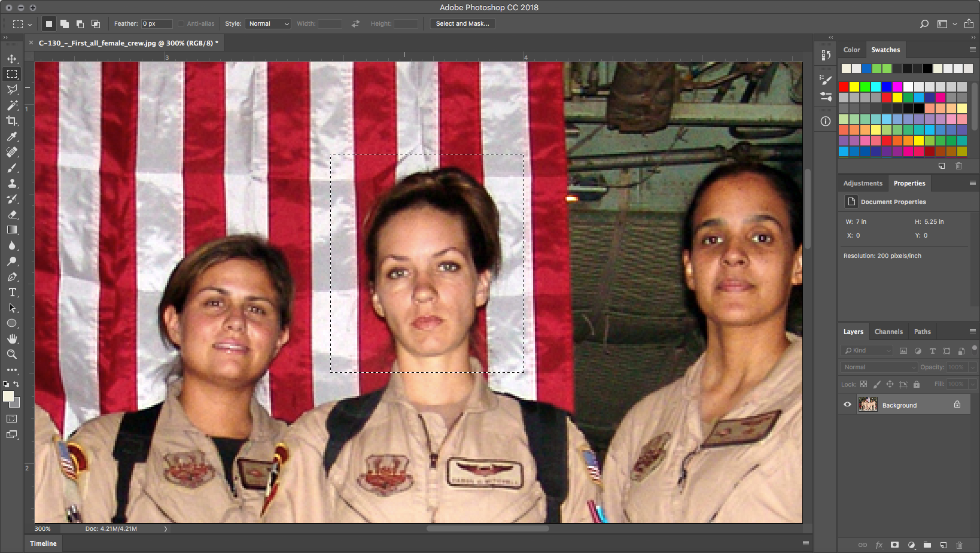Open the blend mode Normal dropdown
Screen dimensions: 980x553
click(x=878, y=367)
